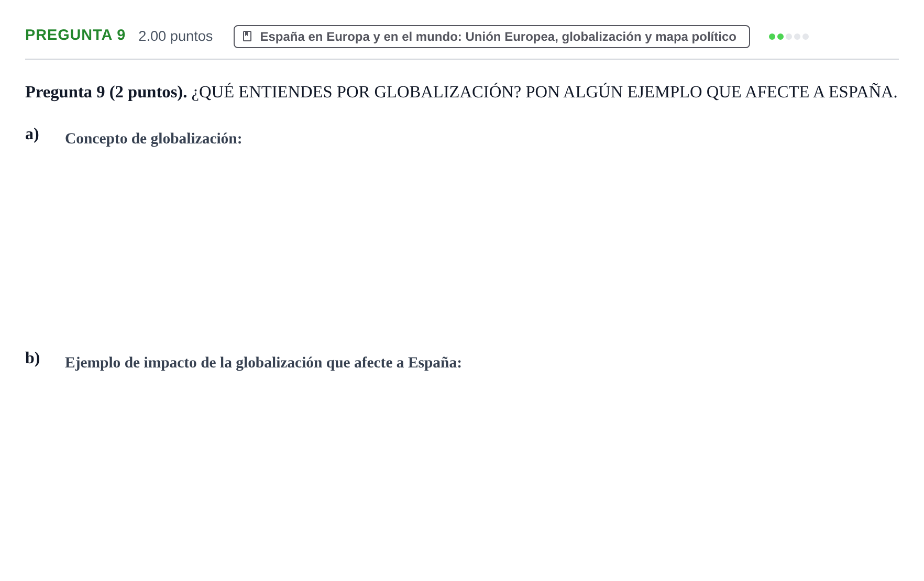The height and width of the screenshot is (581, 924).
Task: Click the text 'Pregunta 9 (2 puntos).'
Action: 106,92
